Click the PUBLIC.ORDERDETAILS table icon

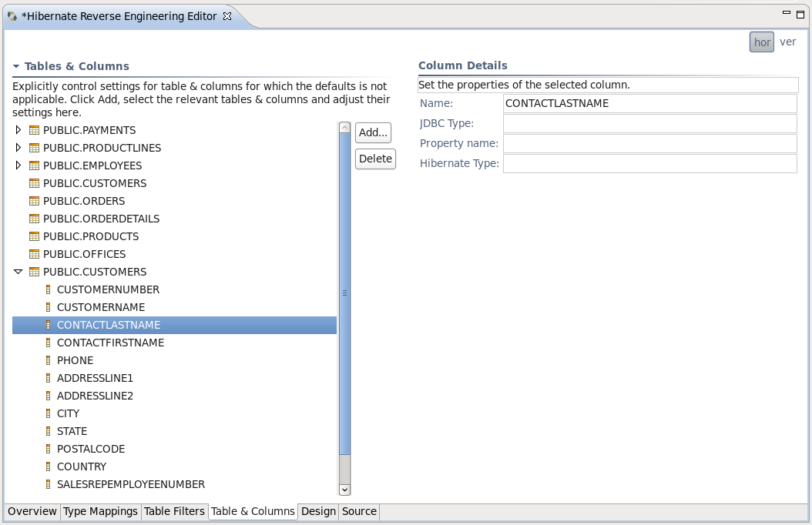click(x=34, y=219)
